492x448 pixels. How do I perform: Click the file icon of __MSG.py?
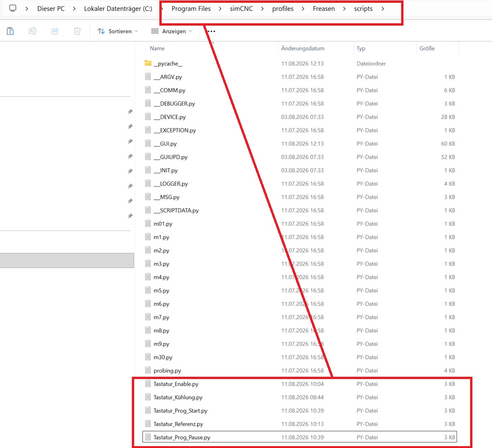pos(148,197)
